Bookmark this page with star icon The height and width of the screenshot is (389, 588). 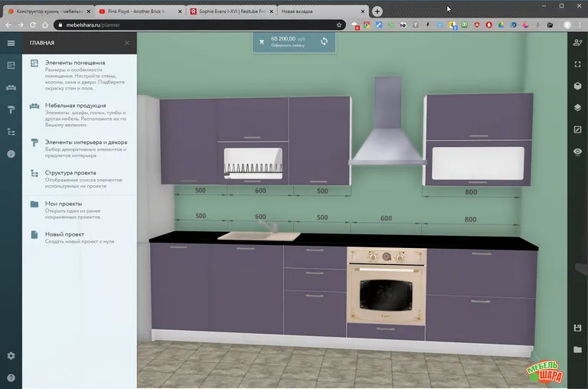339,25
